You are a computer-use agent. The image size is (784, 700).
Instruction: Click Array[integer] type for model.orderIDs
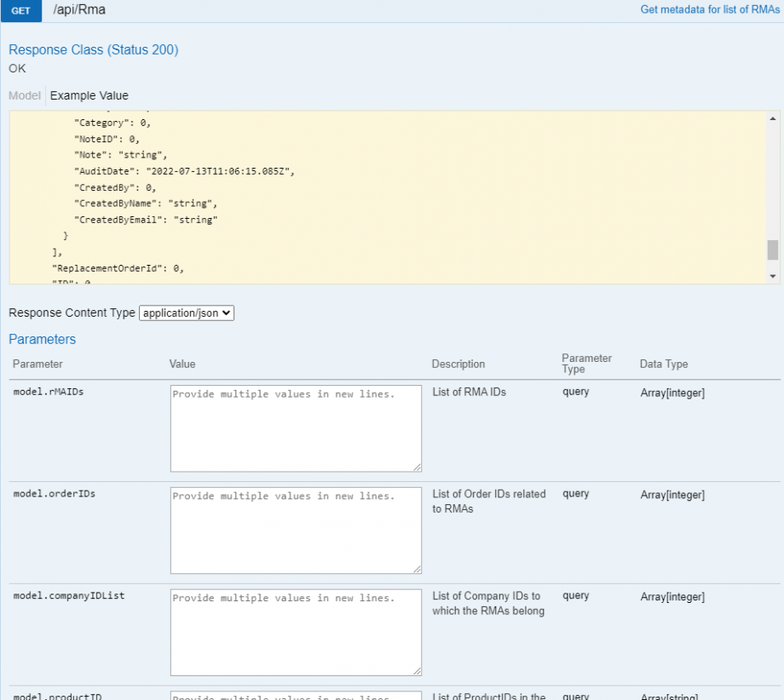point(672,495)
